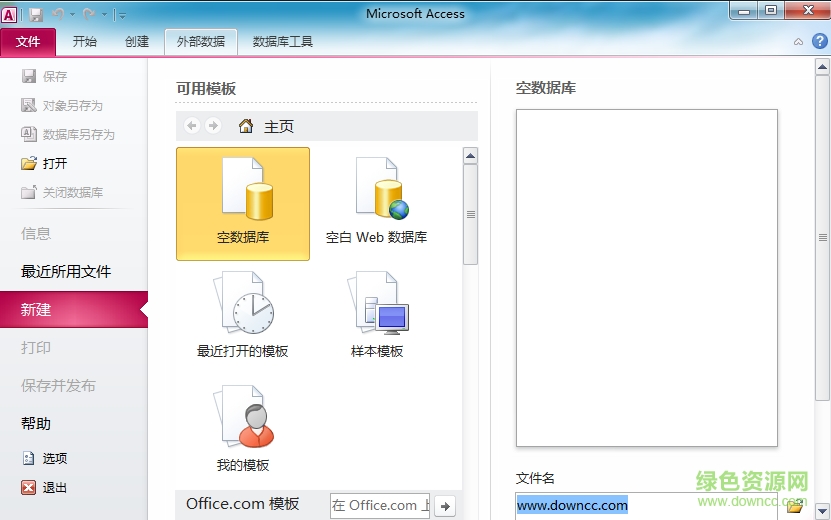Open 最近打开的模板 recent templates icon
Screen dimensions: 831x520
point(243,312)
